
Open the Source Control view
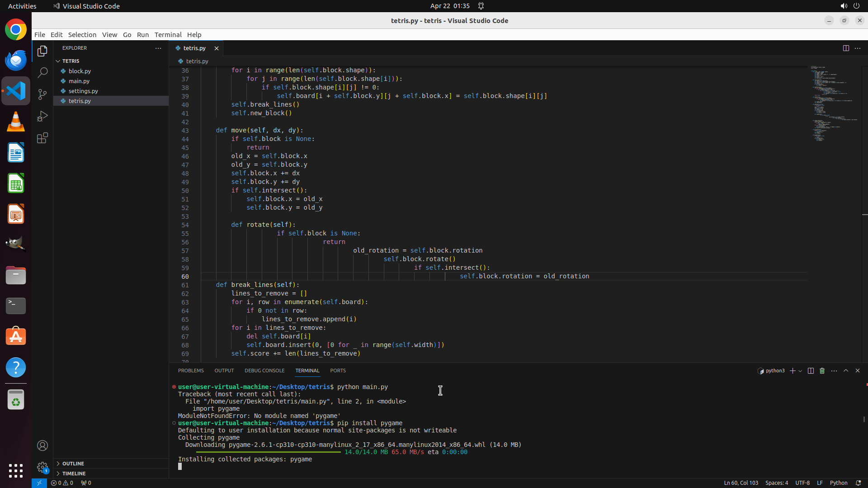point(42,94)
